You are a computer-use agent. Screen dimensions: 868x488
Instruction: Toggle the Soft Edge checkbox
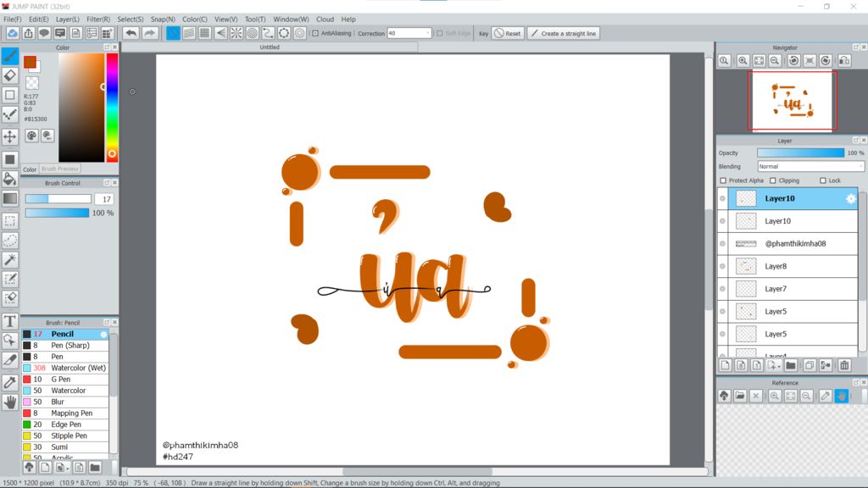click(440, 33)
